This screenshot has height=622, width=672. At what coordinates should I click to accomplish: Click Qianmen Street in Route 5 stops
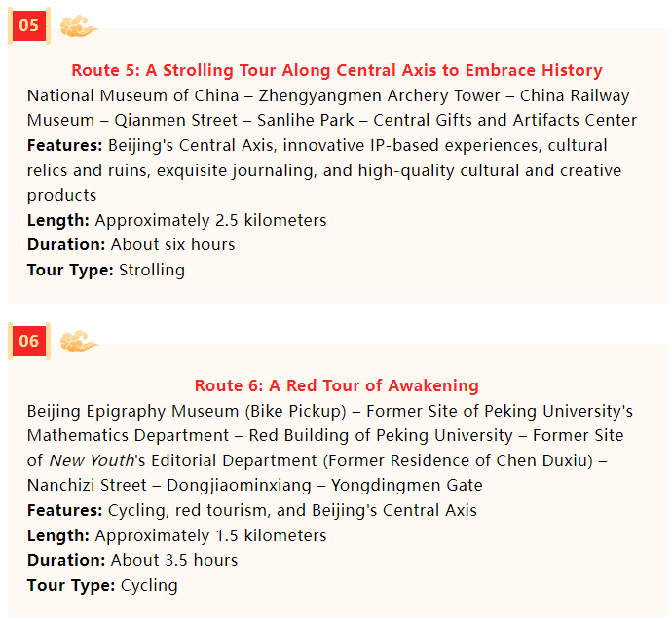pos(175,121)
